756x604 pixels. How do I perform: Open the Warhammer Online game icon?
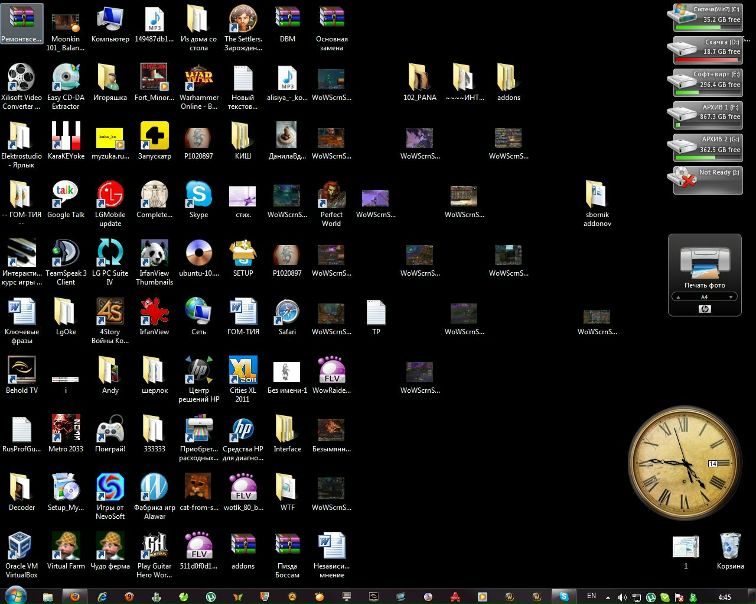198,77
